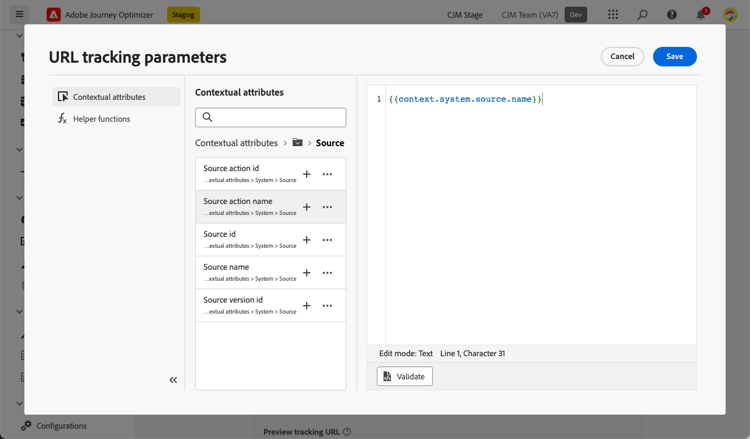Collapse the left panel with double chevron
The width and height of the screenshot is (750, 439).
tap(173, 380)
